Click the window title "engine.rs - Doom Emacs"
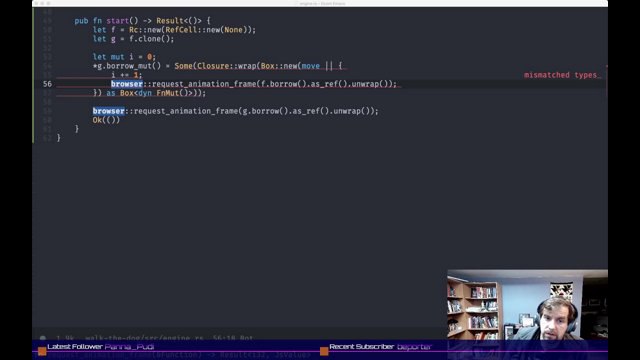640x360 pixels. click(x=322, y=3)
